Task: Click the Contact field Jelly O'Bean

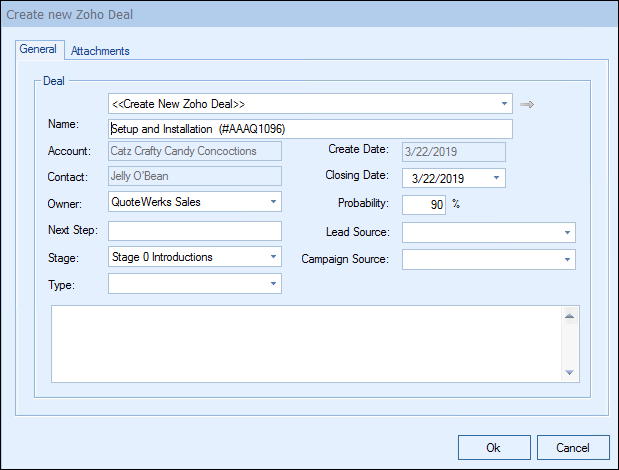Action: pos(195,176)
